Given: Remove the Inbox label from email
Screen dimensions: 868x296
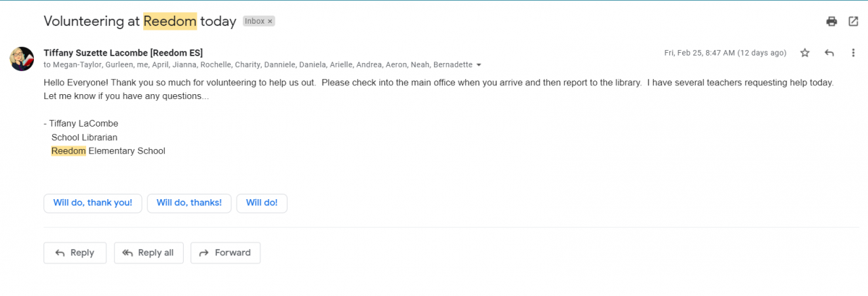Looking at the screenshot, I should pos(270,22).
